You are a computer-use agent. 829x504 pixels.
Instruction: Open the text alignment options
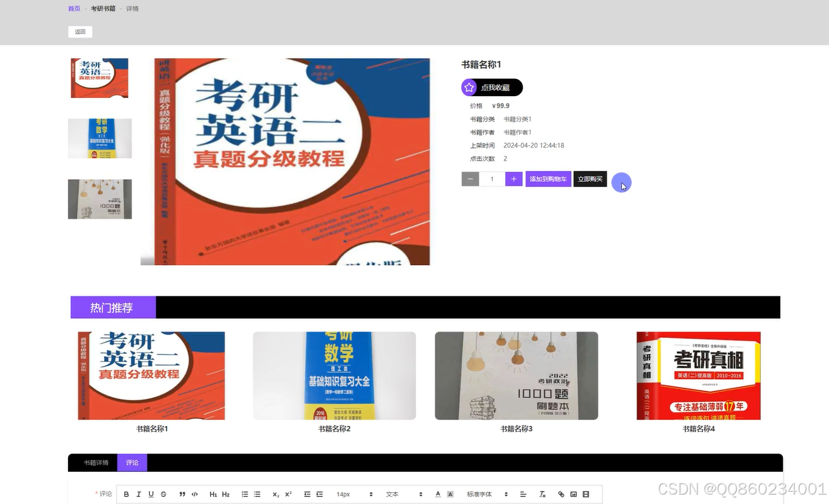click(x=523, y=494)
